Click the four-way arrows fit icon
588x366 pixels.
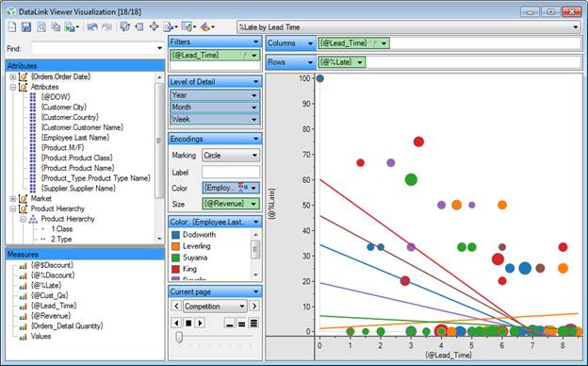point(154,27)
